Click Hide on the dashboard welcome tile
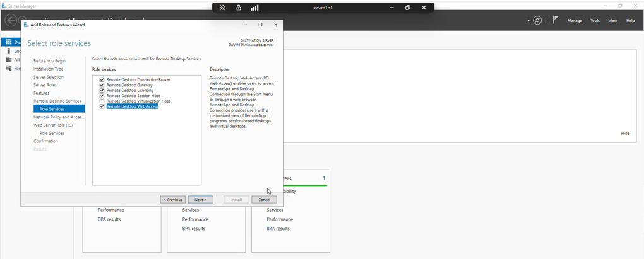 [625, 133]
